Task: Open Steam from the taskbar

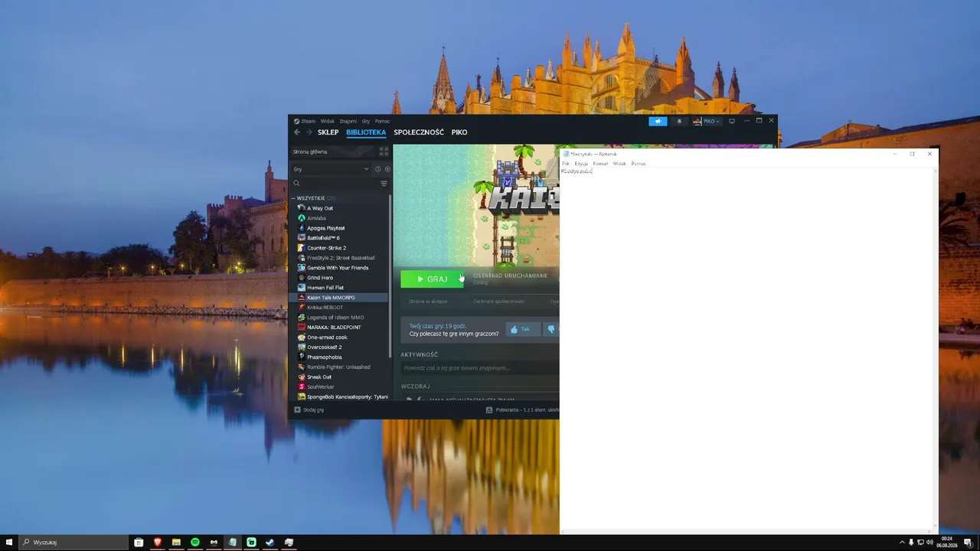Action: click(270, 542)
